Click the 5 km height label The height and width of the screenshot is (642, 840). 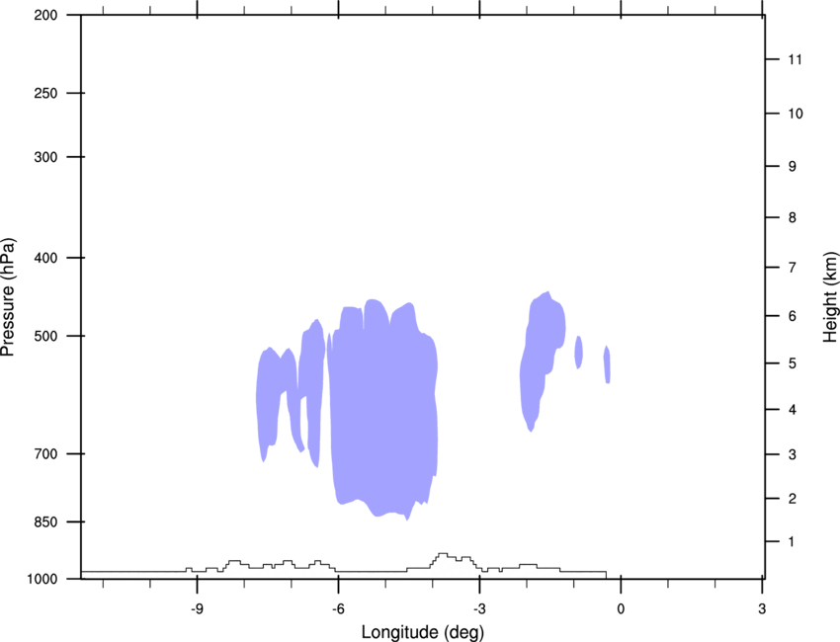[793, 363]
